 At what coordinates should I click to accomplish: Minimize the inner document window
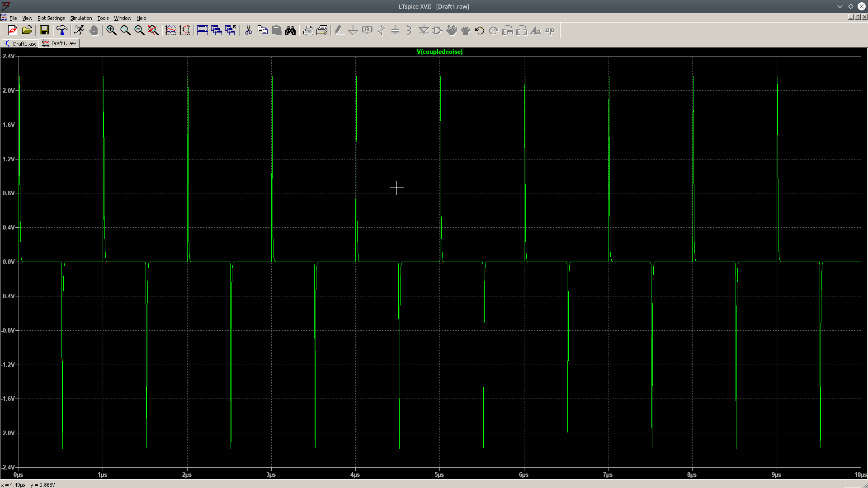click(x=851, y=17)
